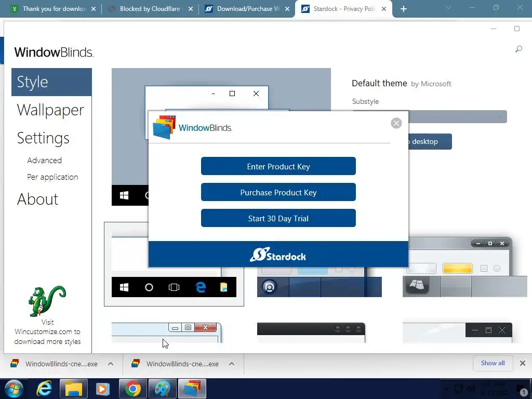Open Windows Media Player from taskbar
This screenshot has height=399, width=532.
point(103,389)
